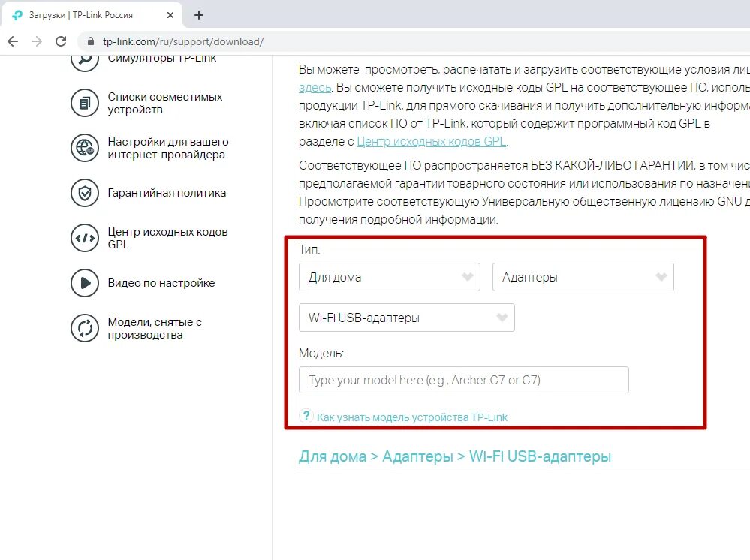Open 'Центр исходных кодов GPL' sidebar item
Screen dimensions: 750x560
tap(167, 238)
